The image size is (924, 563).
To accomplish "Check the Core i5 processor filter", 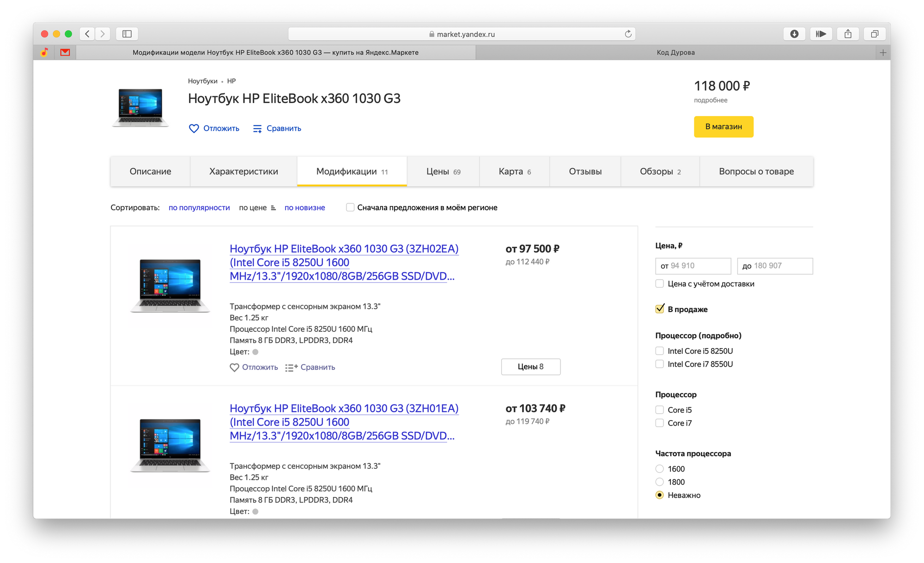I will click(x=659, y=410).
